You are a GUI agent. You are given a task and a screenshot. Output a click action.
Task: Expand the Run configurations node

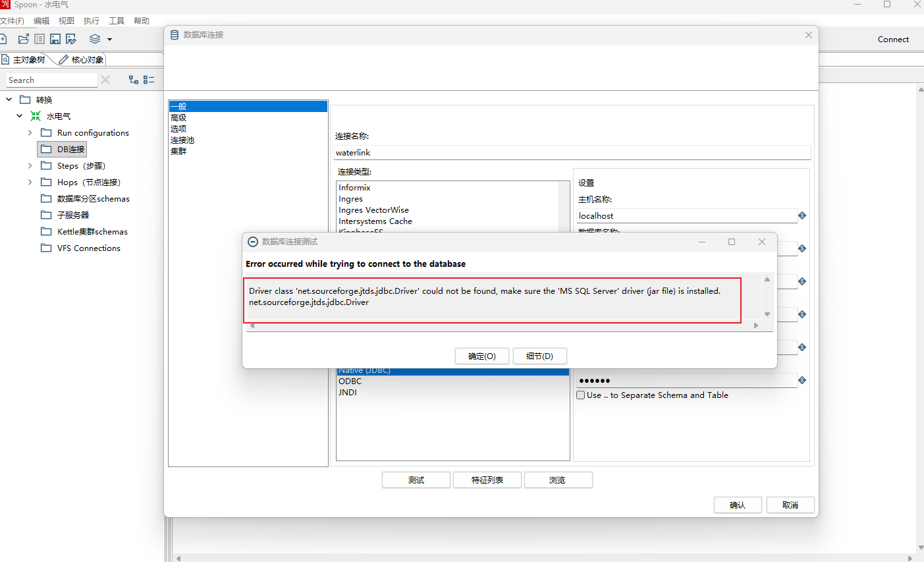(29, 132)
